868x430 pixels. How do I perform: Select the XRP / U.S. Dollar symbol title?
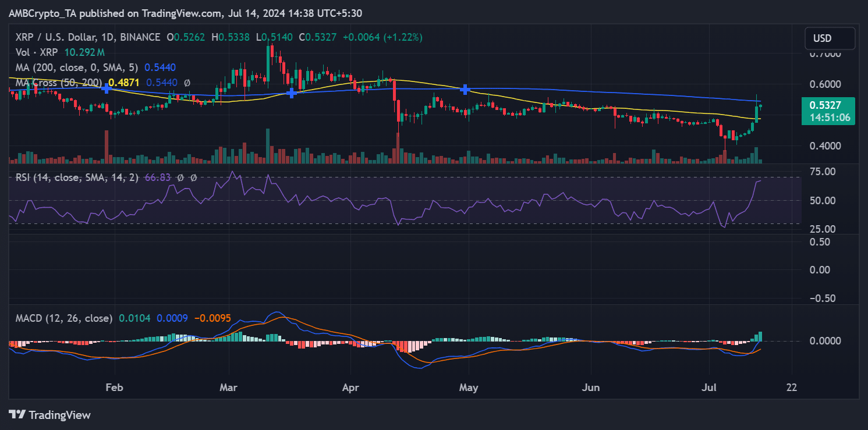(87, 37)
